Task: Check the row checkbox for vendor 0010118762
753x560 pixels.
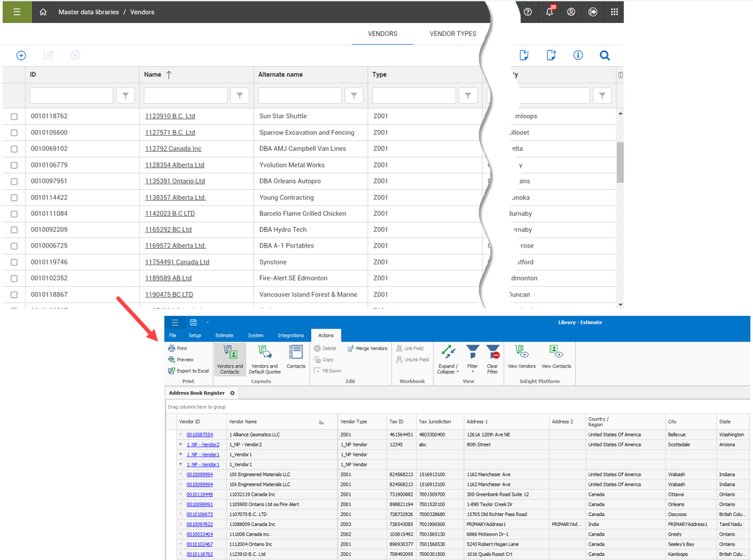Action: tap(13, 116)
